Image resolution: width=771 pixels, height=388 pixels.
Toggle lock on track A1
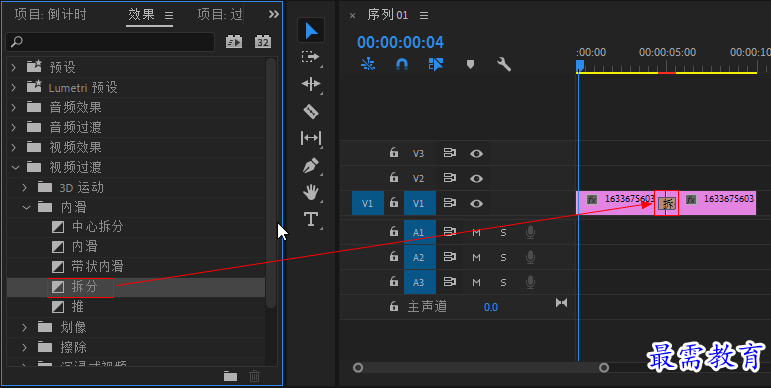tap(393, 231)
